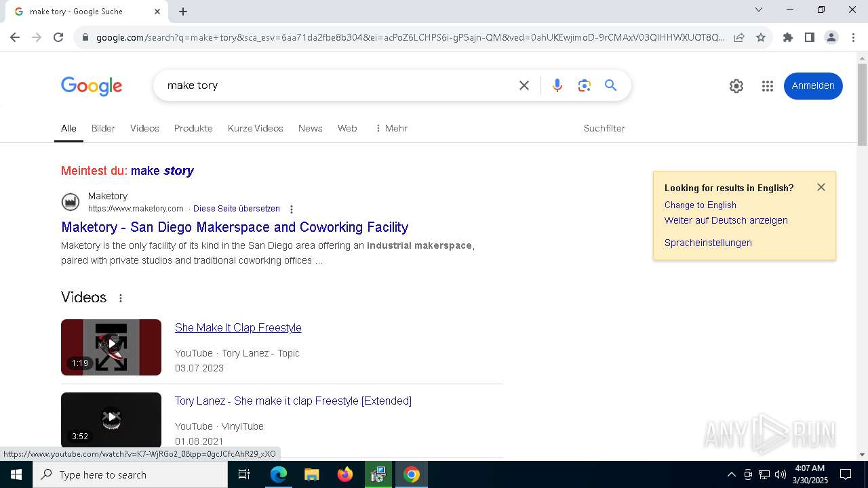Switch to the News tab
Viewport: 868px width, 488px height.
[311, 128]
